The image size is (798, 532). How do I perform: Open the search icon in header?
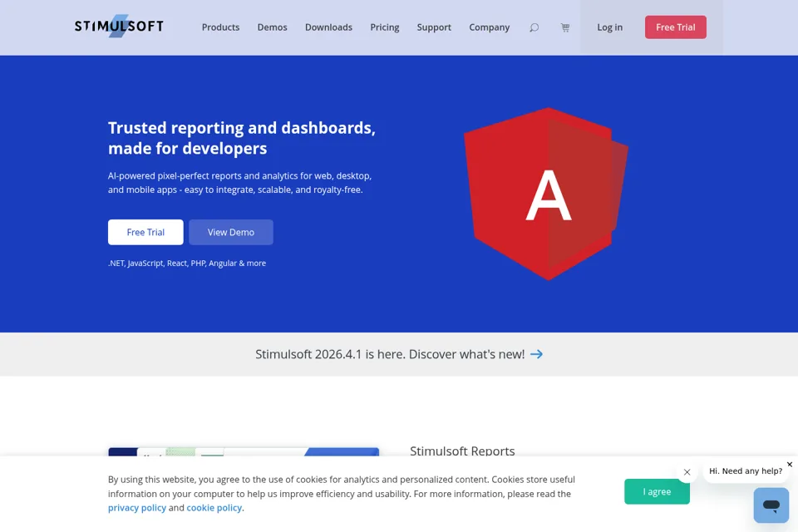coord(534,27)
